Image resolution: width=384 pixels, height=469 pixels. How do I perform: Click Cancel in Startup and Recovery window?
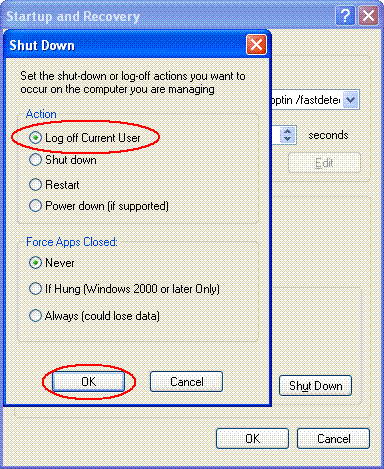[333, 438]
